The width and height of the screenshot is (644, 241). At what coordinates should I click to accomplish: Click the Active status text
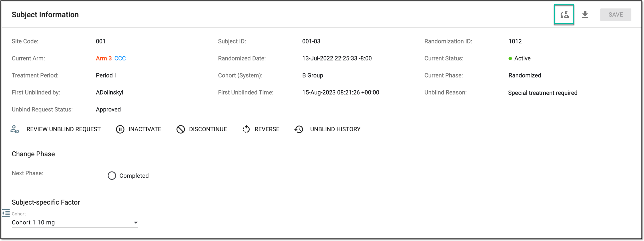(x=522, y=58)
